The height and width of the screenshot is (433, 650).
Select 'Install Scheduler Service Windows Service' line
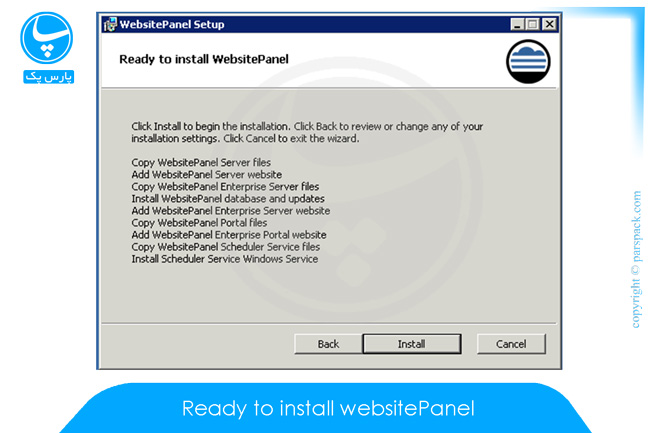point(225,259)
